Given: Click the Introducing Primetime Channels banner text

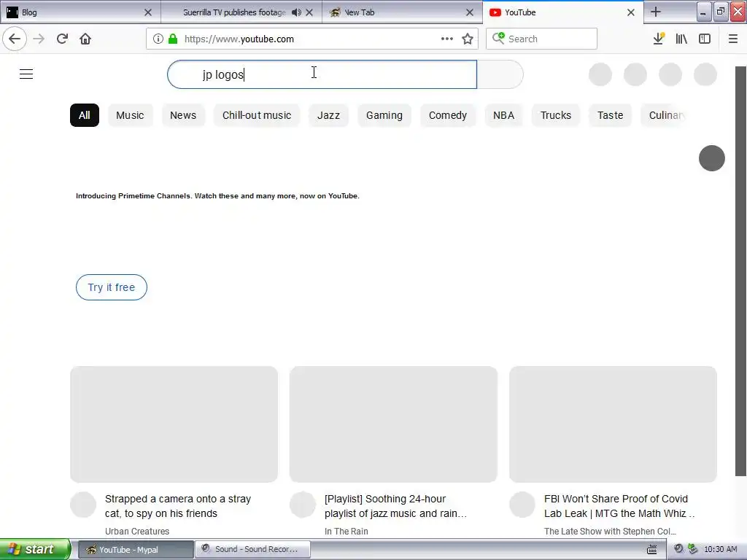Looking at the screenshot, I should tap(217, 195).
